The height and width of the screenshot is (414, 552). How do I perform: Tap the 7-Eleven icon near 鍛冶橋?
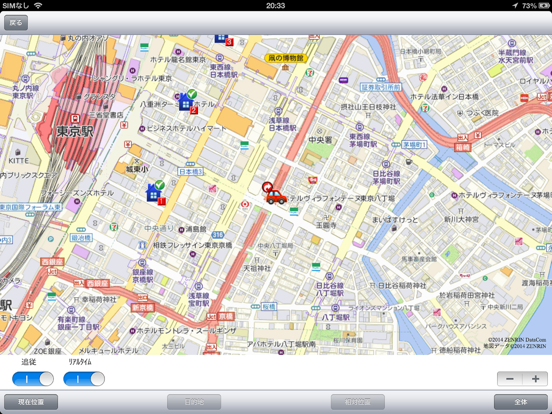114,227
